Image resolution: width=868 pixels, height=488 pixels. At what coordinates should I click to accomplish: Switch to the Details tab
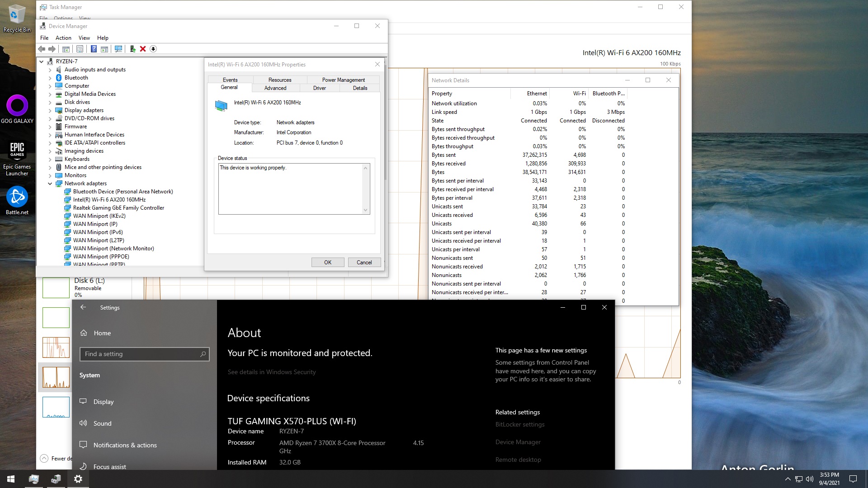(360, 88)
